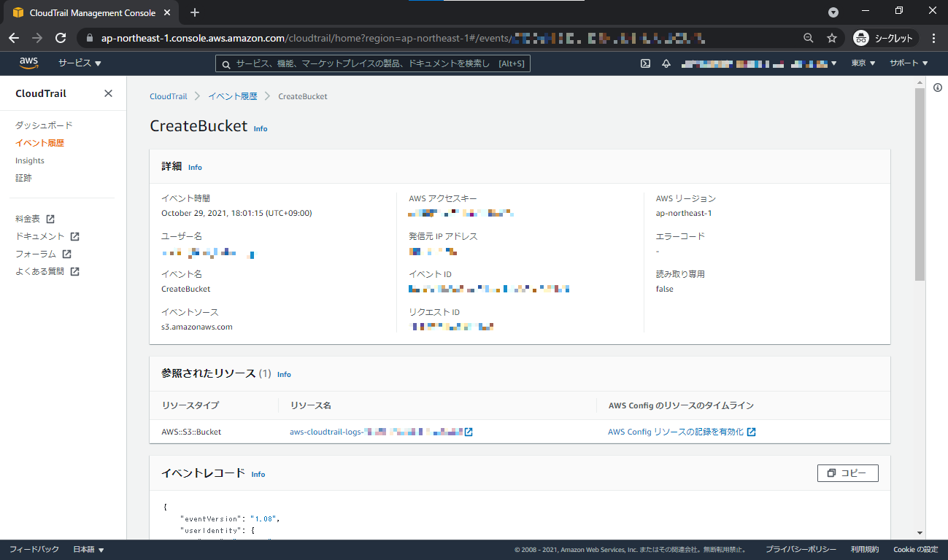Open a new browser tab with plus

pyautogui.click(x=195, y=12)
